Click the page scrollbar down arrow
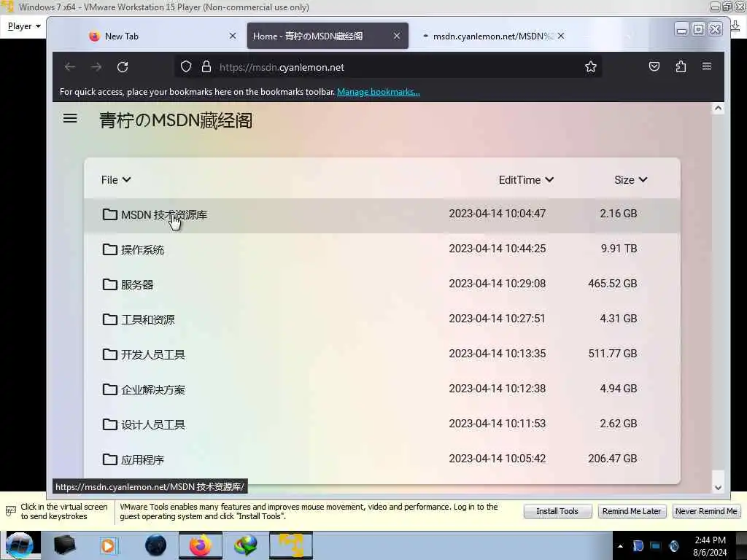The width and height of the screenshot is (747, 560). [x=718, y=487]
